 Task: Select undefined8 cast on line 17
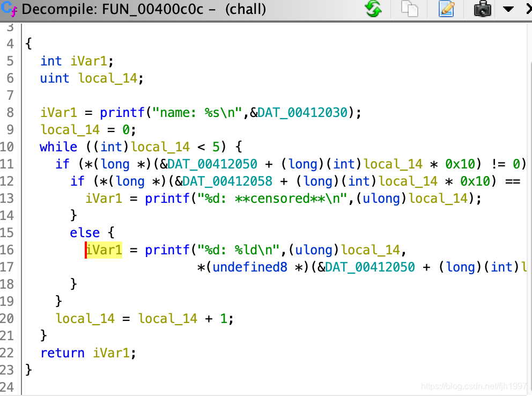point(250,267)
